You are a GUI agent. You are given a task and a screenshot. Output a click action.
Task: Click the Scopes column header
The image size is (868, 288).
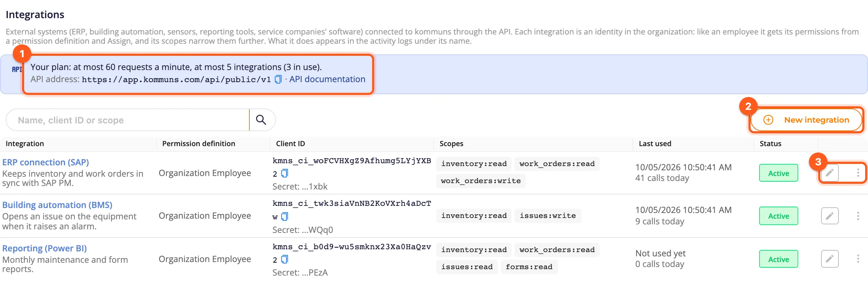(451, 144)
